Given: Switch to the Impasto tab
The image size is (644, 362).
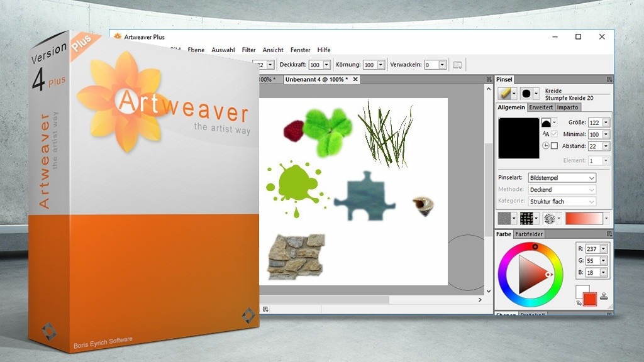Looking at the screenshot, I should (x=568, y=107).
